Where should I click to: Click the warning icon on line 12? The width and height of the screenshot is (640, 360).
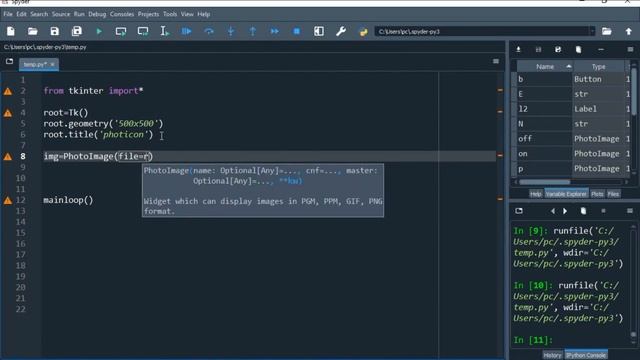8,200
